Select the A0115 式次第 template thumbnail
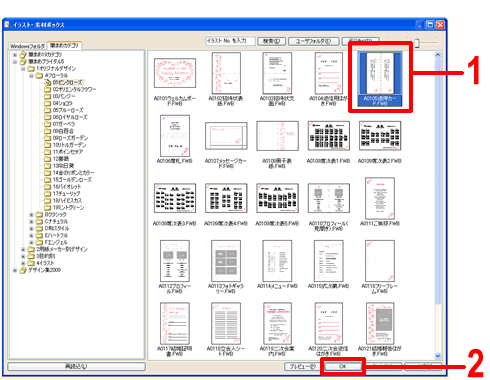This screenshot has width=490, height=380. [x=329, y=261]
